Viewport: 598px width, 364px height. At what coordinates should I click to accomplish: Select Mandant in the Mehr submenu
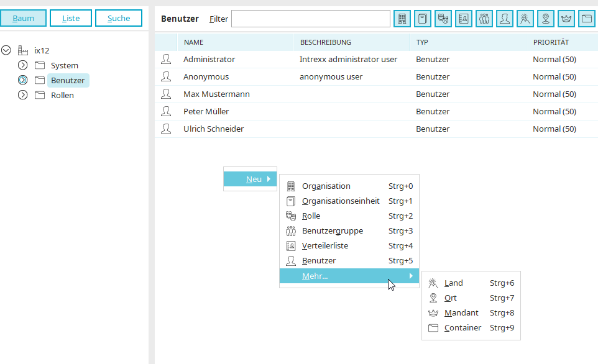(x=461, y=313)
